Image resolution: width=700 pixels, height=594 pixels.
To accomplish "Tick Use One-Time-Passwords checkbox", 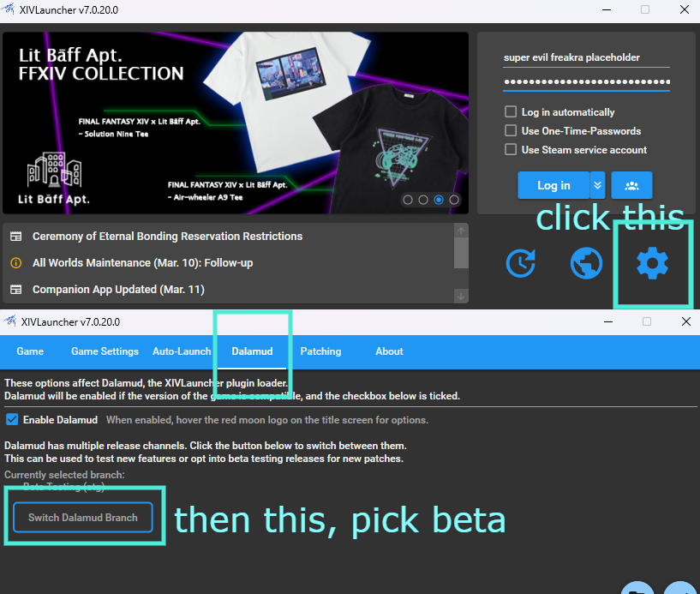I will coord(511,130).
